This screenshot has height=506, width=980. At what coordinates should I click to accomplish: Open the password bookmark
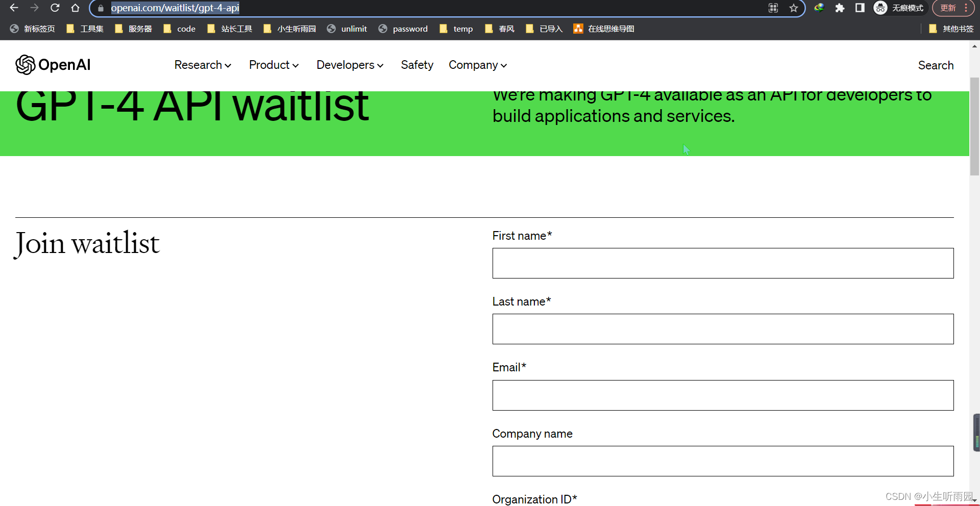403,29
